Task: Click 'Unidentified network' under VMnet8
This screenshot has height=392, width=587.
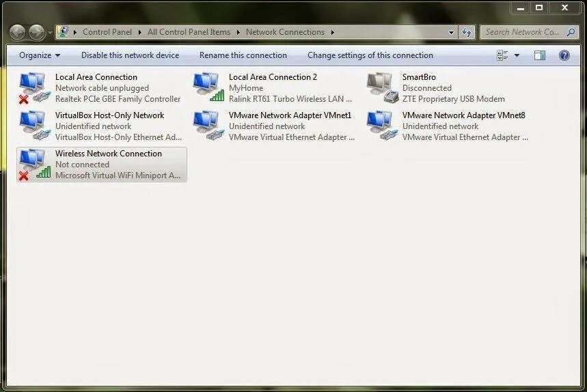Action: (440, 126)
